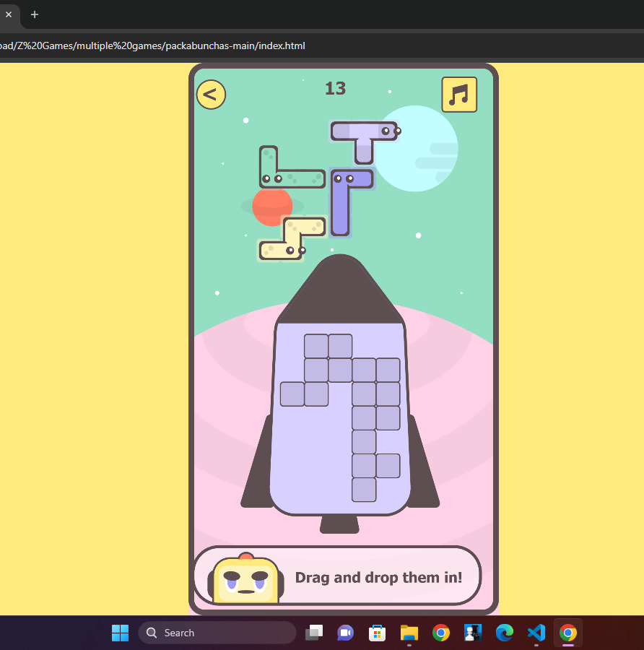This screenshot has height=650, width=644.
Task: Open the Chrome icon beside File Explorer
Action: (441, 633)
